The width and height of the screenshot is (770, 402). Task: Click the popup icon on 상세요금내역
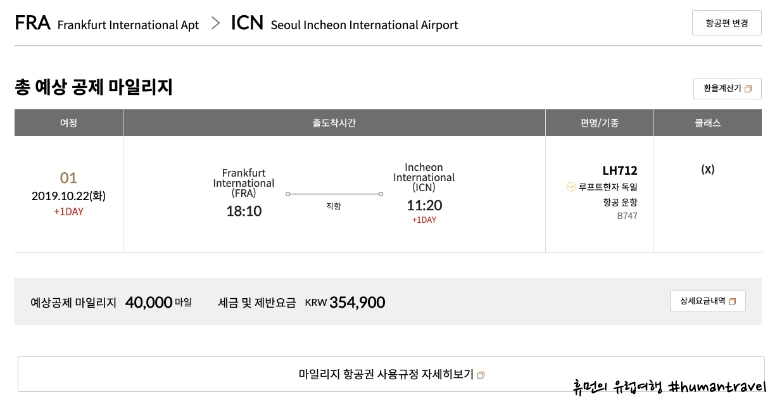732,302
